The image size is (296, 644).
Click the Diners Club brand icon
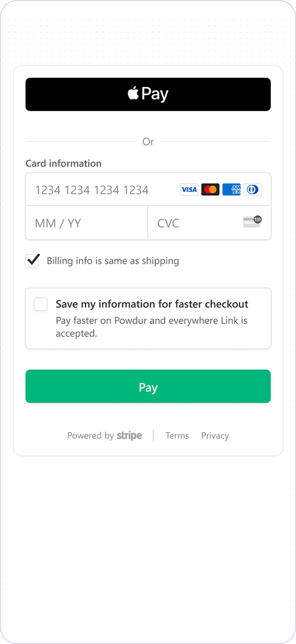253,189
